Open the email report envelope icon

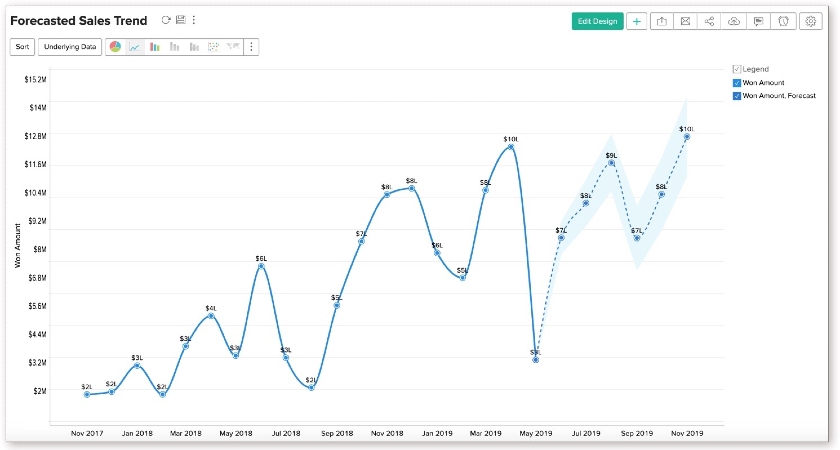pyautogui.click(x=685, y=21)
